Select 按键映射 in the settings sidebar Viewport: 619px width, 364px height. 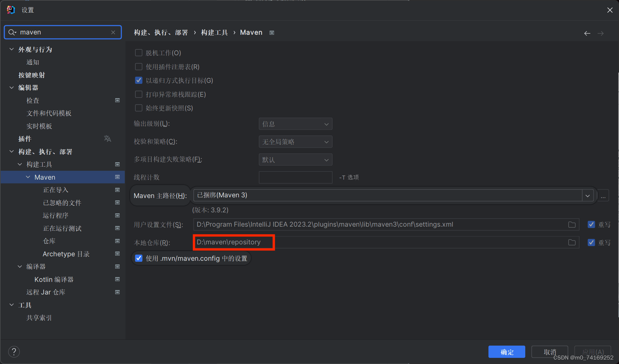(x=32, y=75)
